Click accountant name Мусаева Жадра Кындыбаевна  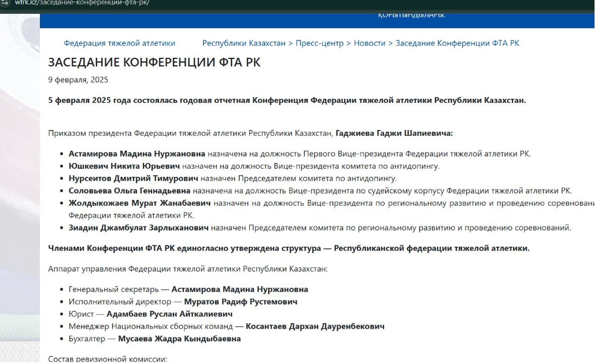179,339
